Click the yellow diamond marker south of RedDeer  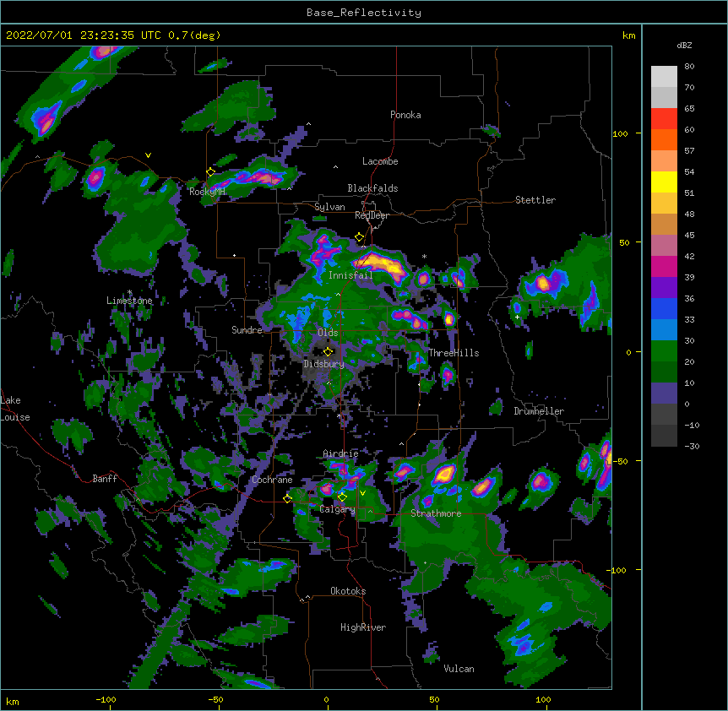[x=359, y=237]
